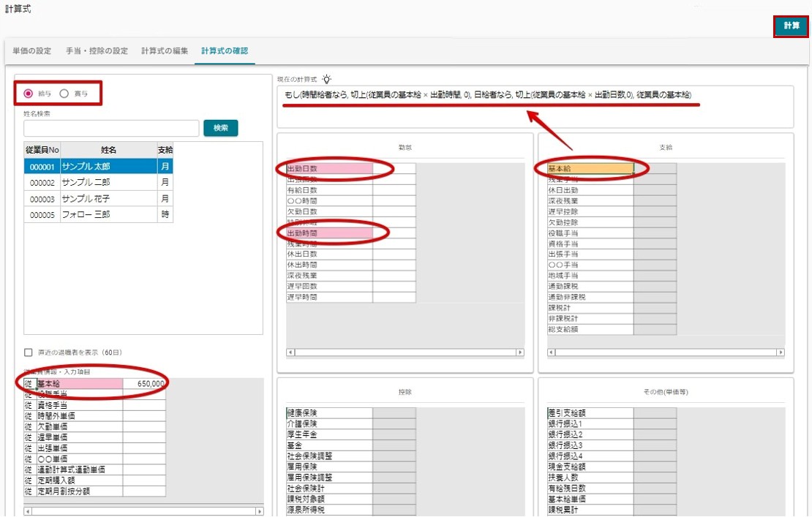Click 厚生年金 in the 控除 list
The width and height of the screenshot is (812, 517).
(329, 434)
